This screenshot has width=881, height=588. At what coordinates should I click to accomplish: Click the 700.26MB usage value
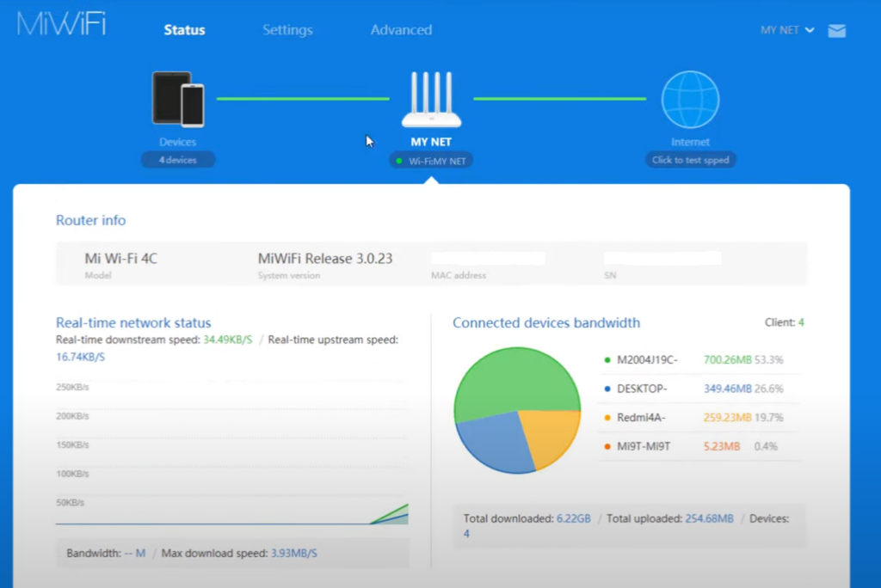point(728,360)
